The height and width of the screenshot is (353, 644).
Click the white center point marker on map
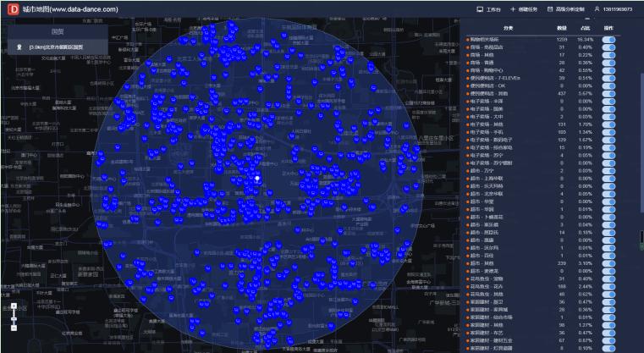click(257, 179)
